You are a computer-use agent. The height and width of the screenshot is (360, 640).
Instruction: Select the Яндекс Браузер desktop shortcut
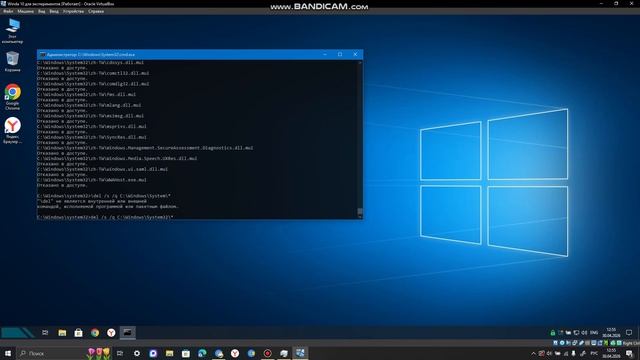pos(12,131)
